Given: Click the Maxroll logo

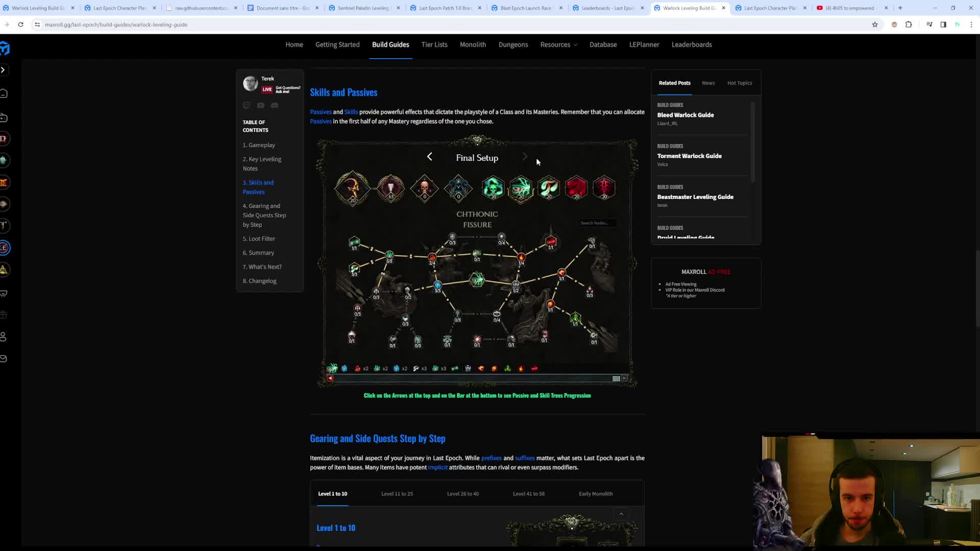Looking at the screenshot, I should 5,48.
